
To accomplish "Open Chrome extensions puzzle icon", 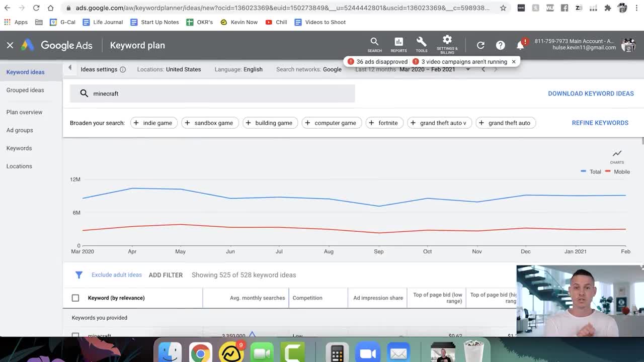I will [608, 8].
